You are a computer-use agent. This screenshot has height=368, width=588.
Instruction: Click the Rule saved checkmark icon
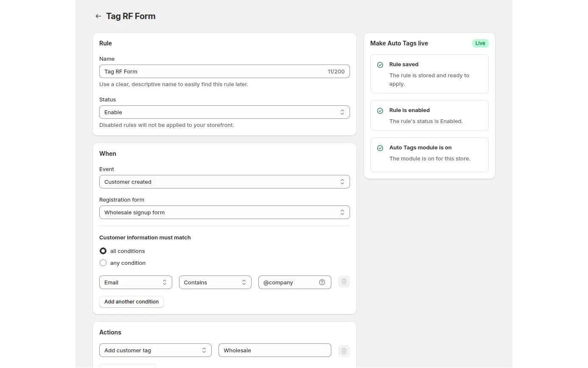pyautogui.click(x=380, y=65)
